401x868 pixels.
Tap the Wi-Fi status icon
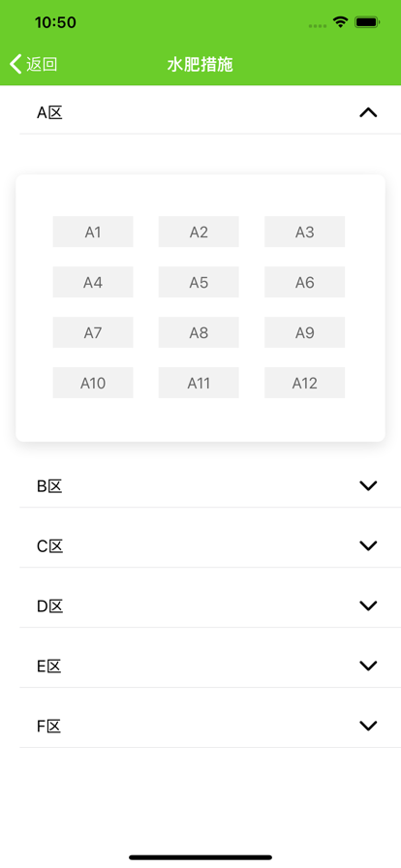click(340, 22)
